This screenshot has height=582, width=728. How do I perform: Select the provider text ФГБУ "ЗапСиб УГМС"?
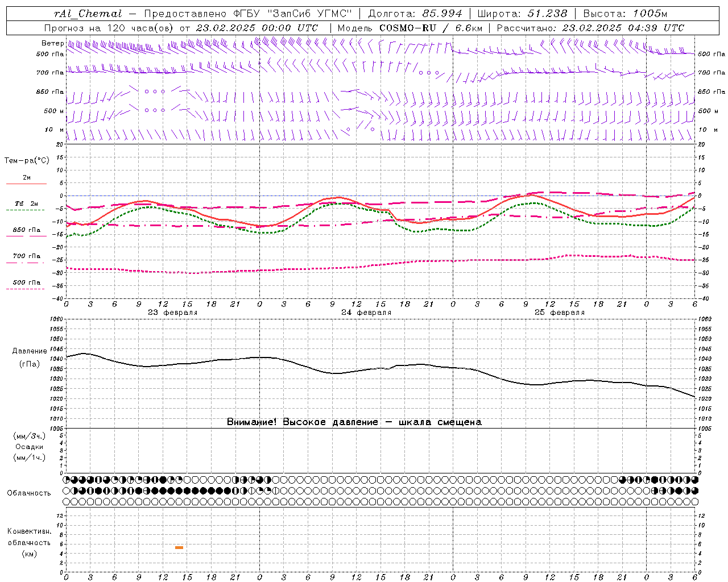(293, 14)
